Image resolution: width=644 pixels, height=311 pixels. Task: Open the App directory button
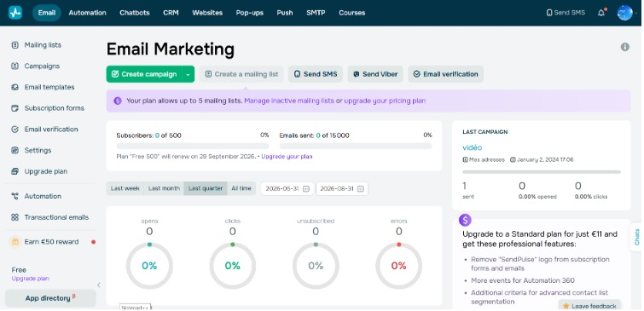coord(50,298)
